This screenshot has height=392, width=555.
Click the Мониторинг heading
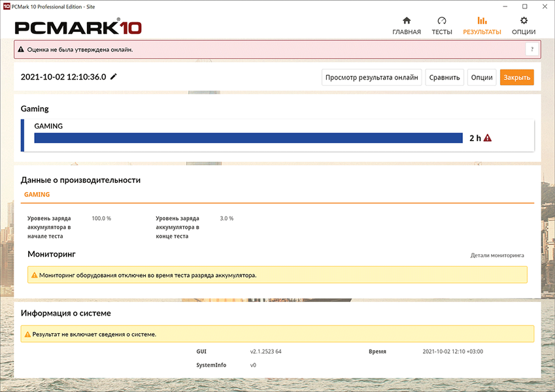[52, 254]
